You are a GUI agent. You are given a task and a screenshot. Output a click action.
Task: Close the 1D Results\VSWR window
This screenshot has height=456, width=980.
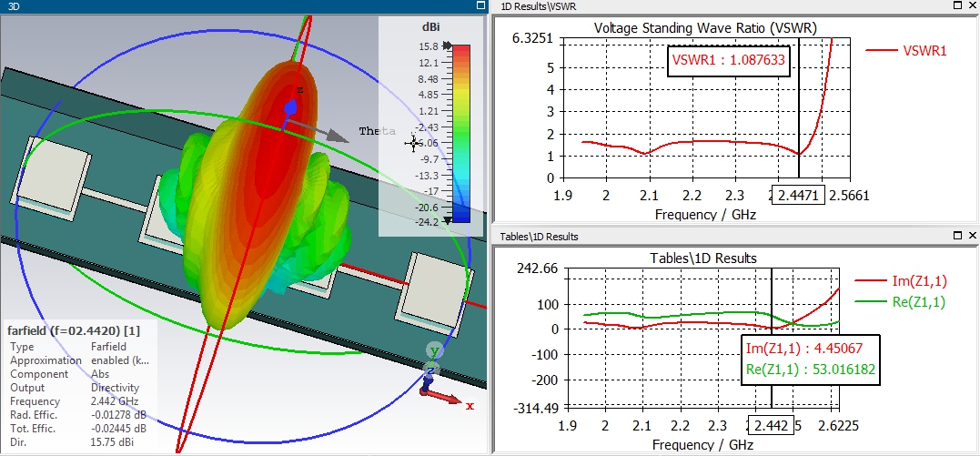972,5
